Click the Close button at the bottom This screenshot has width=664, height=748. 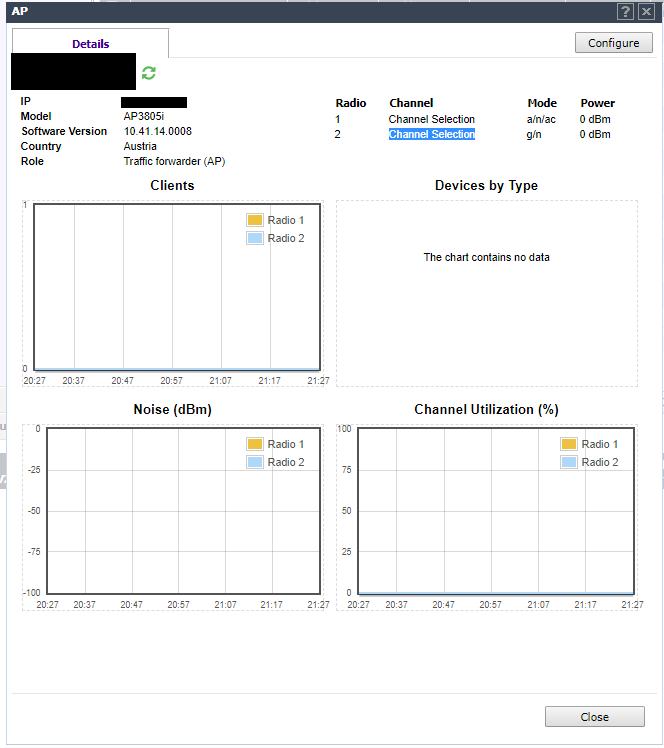[x=594, y=717]
